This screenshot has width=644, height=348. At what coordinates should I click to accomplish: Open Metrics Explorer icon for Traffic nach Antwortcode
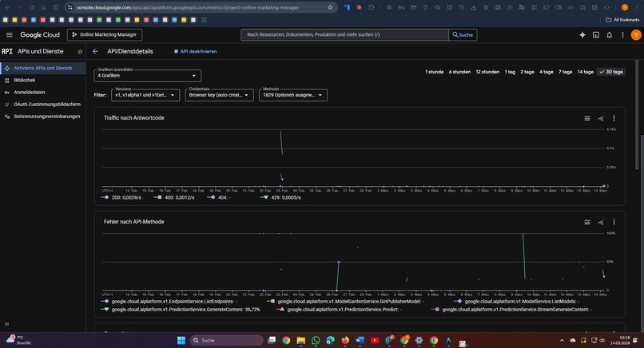601,118
